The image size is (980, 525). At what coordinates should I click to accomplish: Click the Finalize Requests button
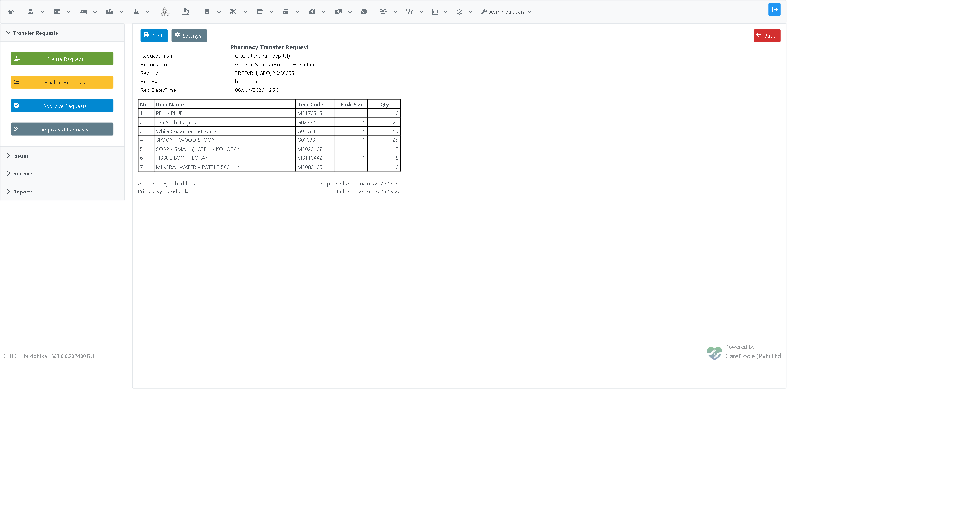62,82
